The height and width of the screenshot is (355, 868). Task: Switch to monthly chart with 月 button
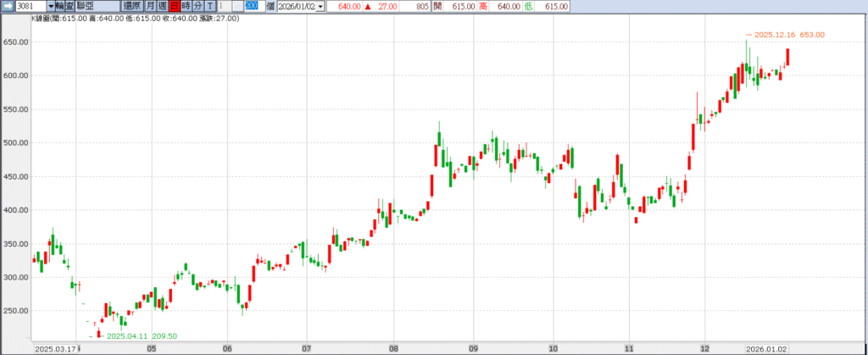coord(151,6)
